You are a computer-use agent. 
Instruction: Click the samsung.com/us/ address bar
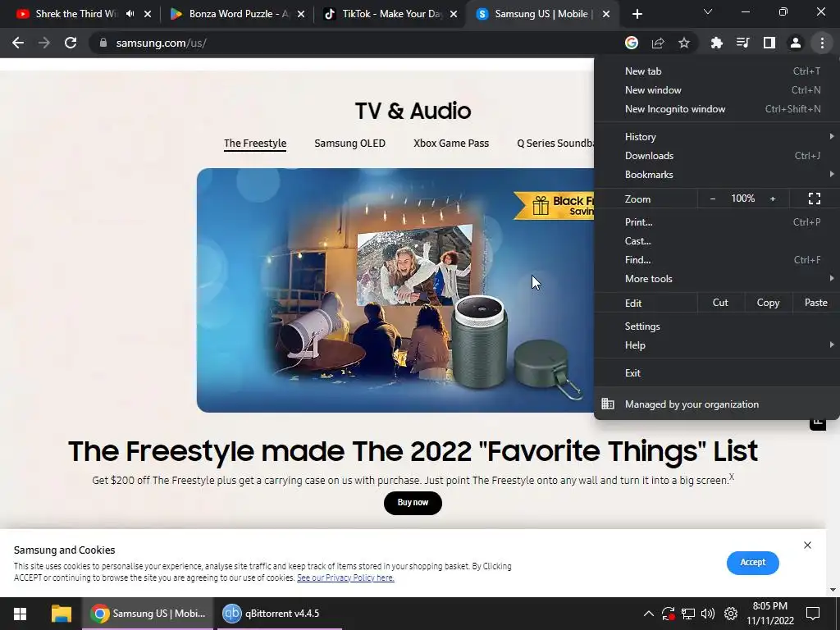[354, 43]
